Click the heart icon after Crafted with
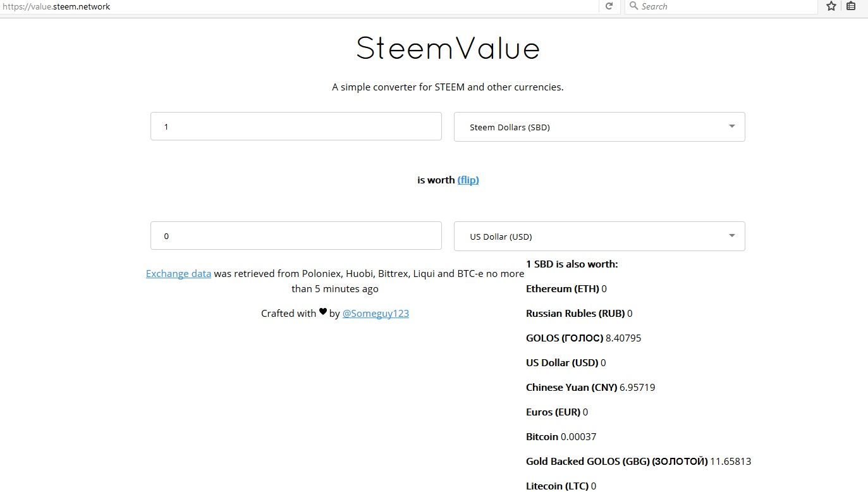Screen dimensions: 868x492 pos(322,312)
